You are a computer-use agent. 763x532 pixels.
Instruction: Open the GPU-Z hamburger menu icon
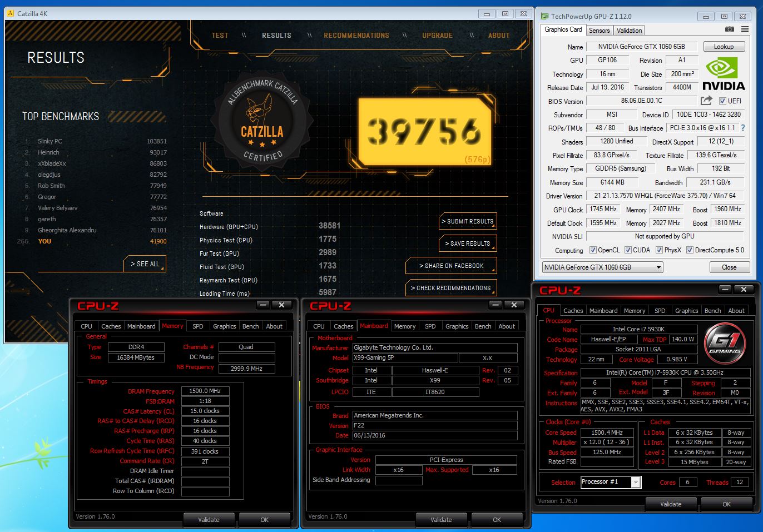tap(745, 29)
